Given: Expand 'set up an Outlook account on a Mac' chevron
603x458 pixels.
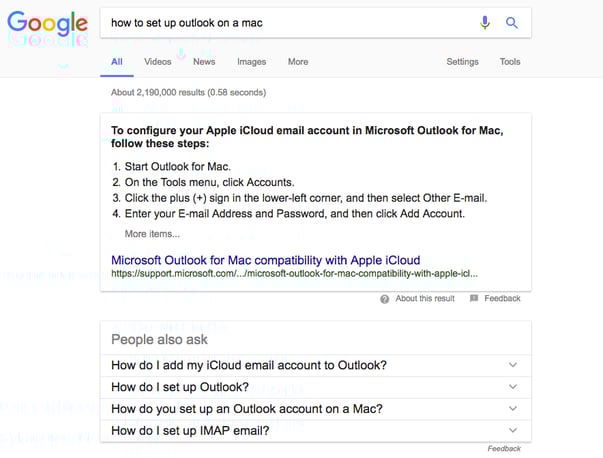Looking at the screenshot, I should coord(513,408).
